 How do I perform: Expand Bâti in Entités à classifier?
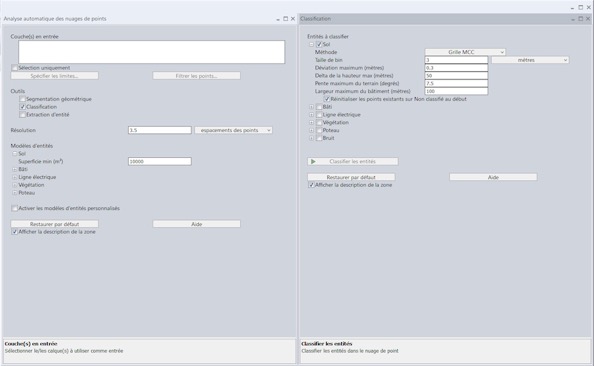click(311, 107)
